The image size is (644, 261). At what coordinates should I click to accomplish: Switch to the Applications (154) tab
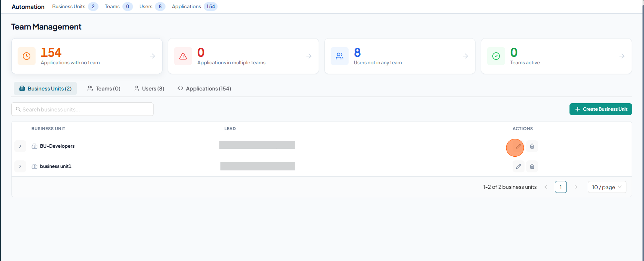204,89
